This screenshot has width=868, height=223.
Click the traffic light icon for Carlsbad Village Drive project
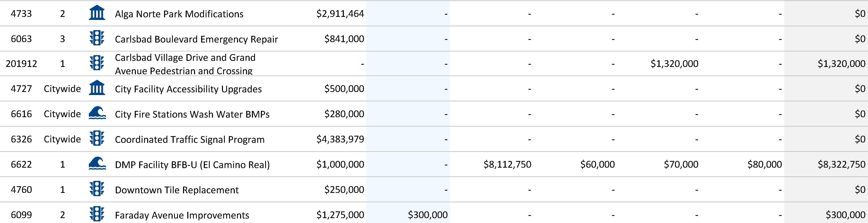(97, 63)
